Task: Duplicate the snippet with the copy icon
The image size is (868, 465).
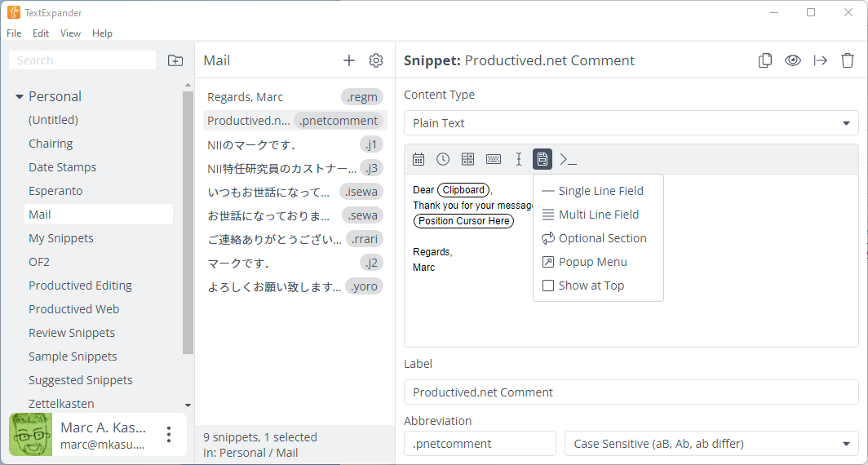Action: pos(765,60)
